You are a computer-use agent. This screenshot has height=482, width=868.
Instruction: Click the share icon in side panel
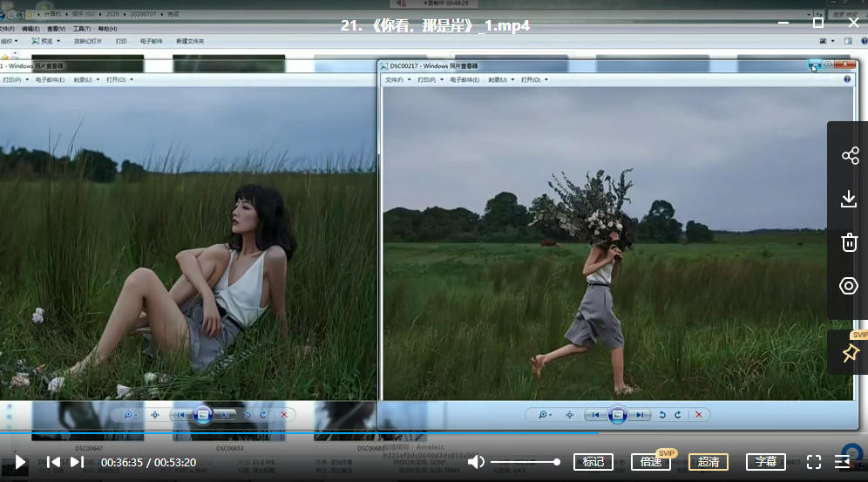point(850,155)
